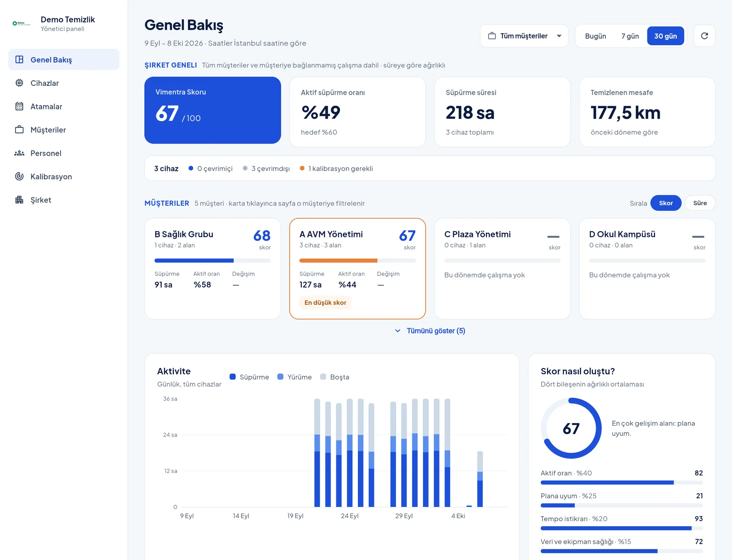The height and width of the screenshot is (560, 732).
Task: Filter by B Sağlık Grubu card
Action: [x=213, y=269]
